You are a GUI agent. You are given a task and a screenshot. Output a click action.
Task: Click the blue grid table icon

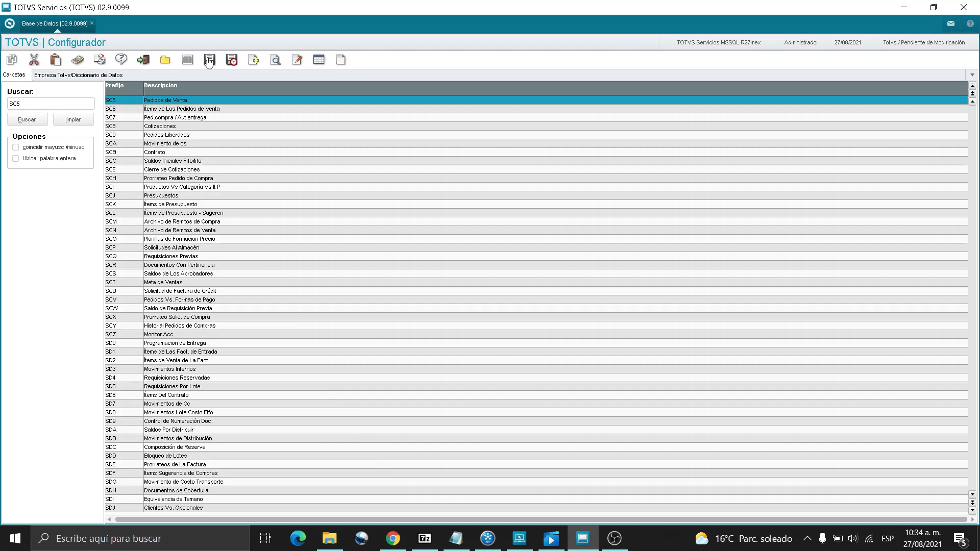(x=319, y=60)
